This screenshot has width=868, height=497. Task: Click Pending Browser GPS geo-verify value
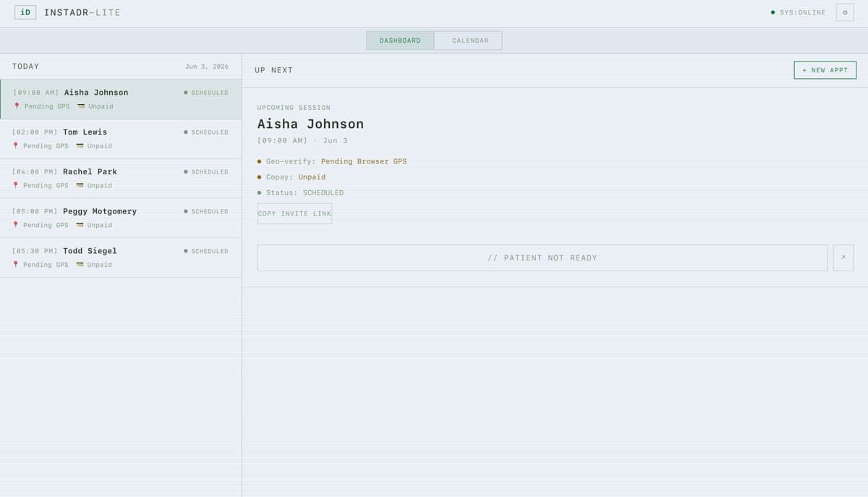pyautogui.click(x=364, y=161)
